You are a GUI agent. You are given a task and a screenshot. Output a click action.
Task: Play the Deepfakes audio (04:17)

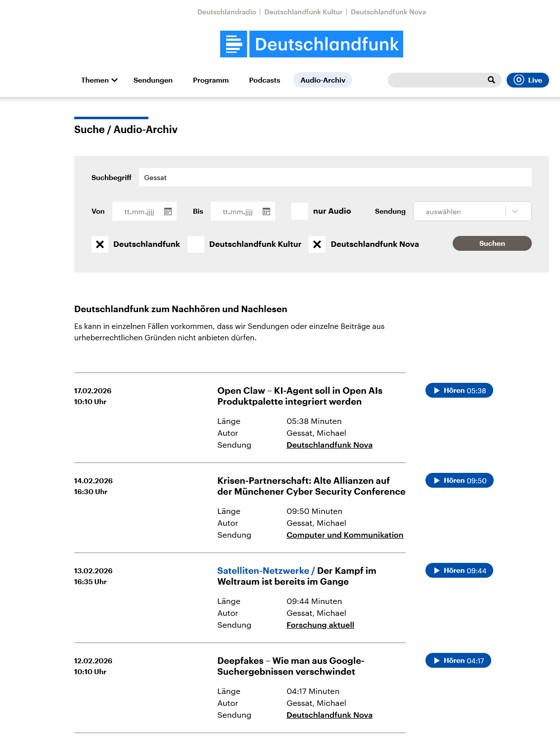click(458, 660)
